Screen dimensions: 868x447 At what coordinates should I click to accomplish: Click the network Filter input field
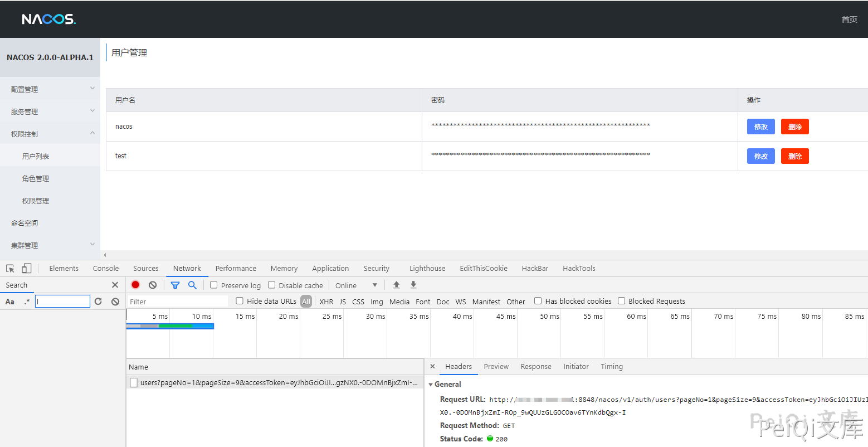tap(177, 302)
